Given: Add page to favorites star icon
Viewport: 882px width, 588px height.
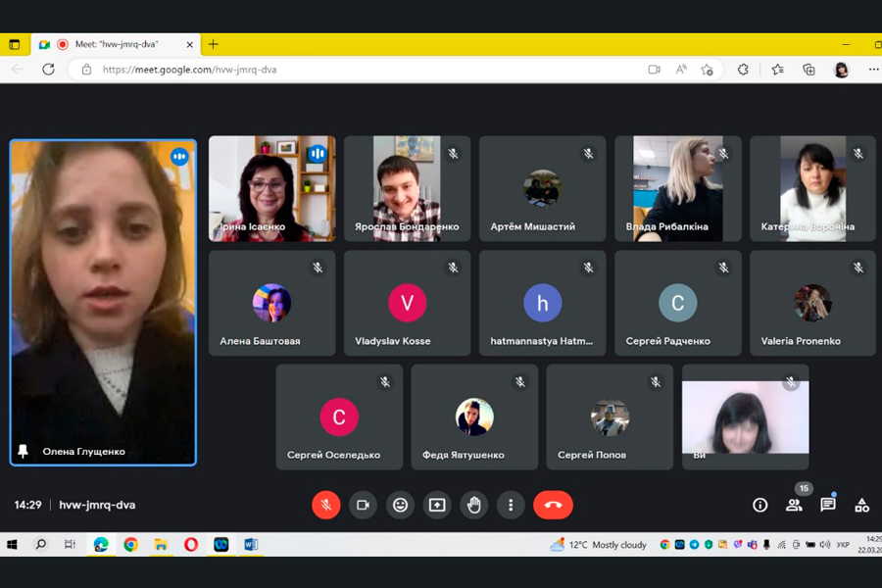Looking at the screenshot, I should [x=707, y=70].
